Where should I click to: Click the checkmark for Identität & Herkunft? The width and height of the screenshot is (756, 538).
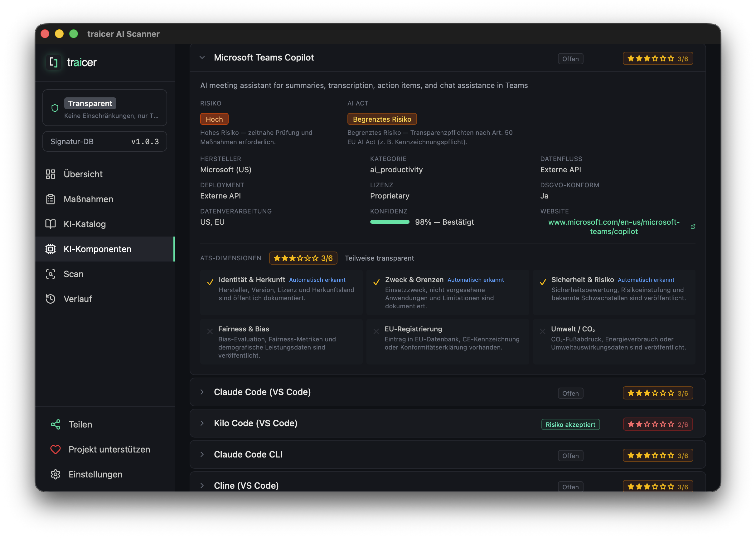pos(210,282)
